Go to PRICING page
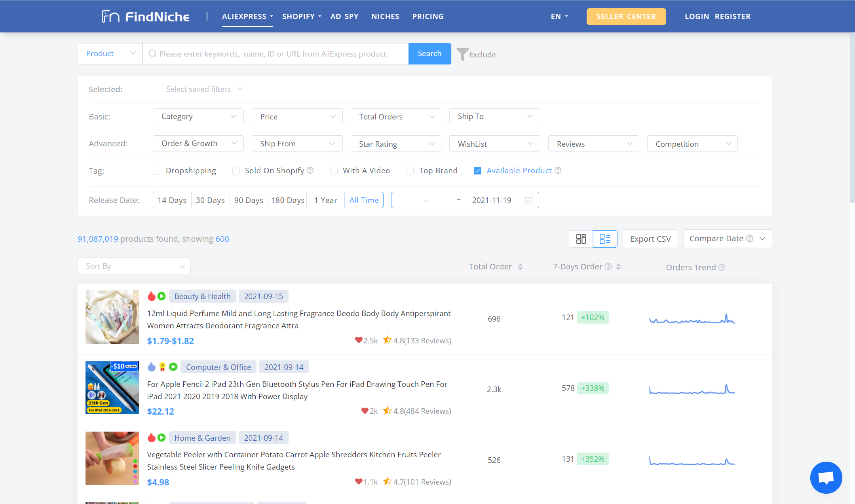Screen dimensions: 855x504 [428, 17]
